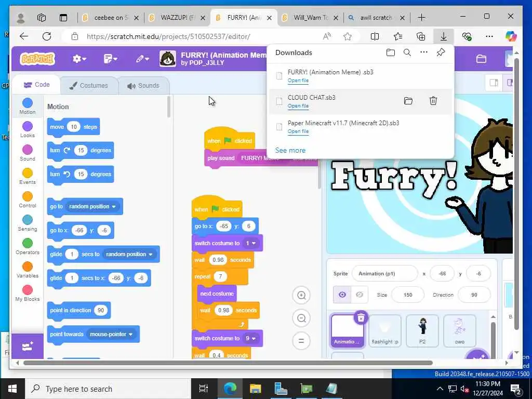532x399 pixels.
Task: Add page to favorites star
Action: [347, 36]
